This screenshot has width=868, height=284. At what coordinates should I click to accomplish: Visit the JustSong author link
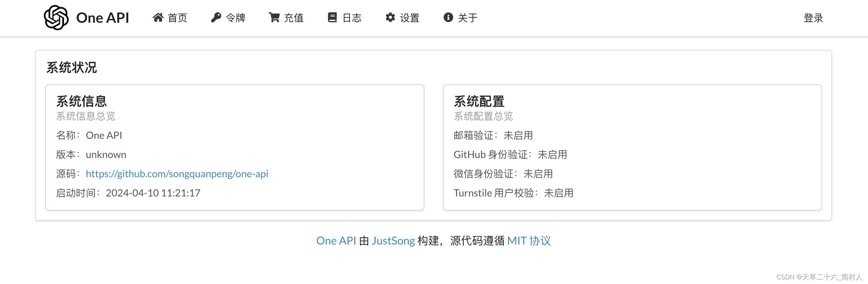pos(393,241)
